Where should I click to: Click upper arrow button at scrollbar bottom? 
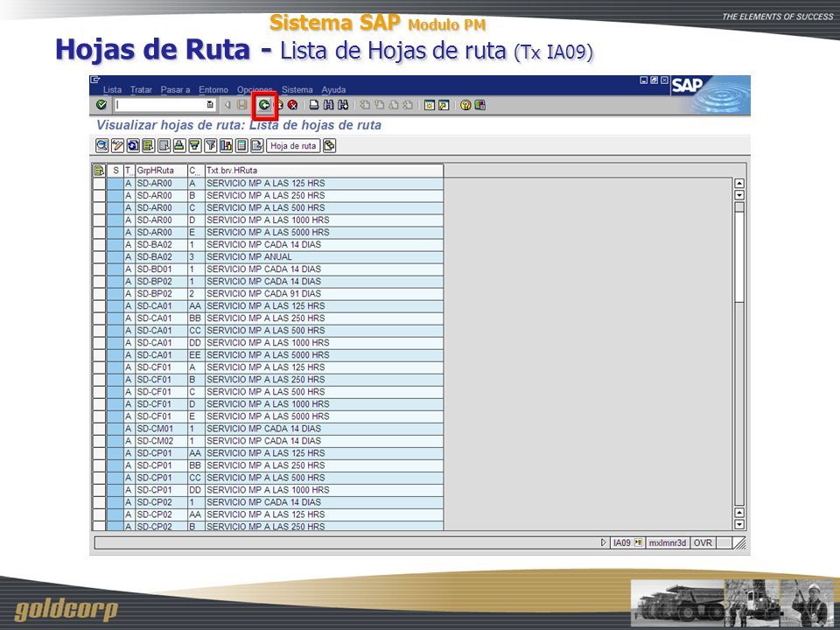[x=739, y=513]
